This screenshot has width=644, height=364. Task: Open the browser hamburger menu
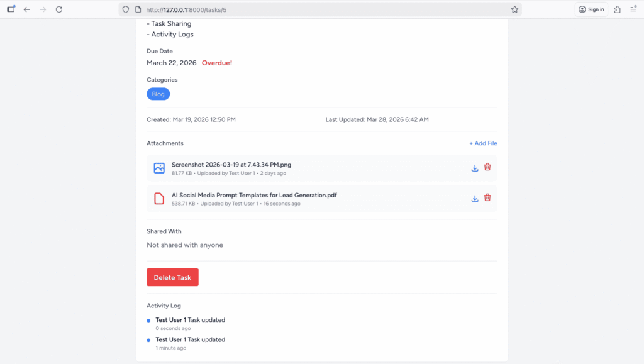tap(633, 9)
